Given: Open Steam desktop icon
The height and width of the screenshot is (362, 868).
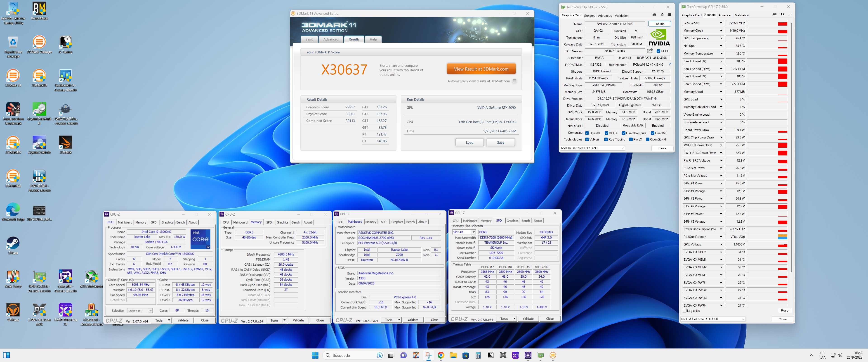Looking at the screenshot, I should click(x=13, y=245).
